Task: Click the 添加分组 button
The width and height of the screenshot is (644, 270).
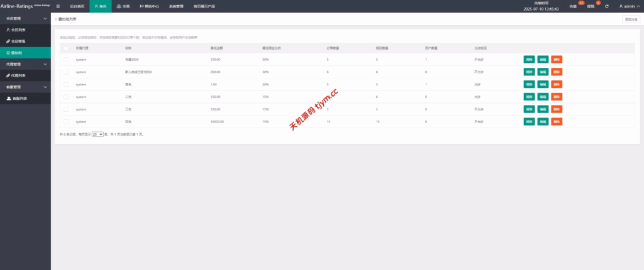Action: pos(630,19)
